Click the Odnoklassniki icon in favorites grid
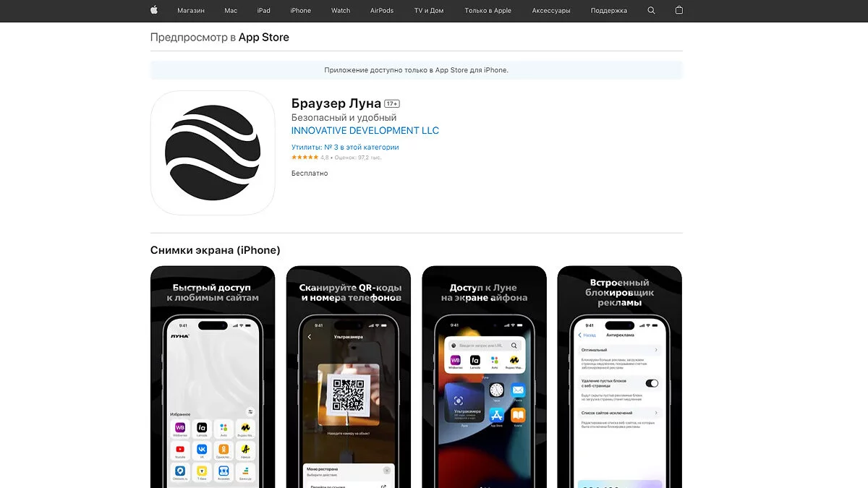 click(224, 449)
